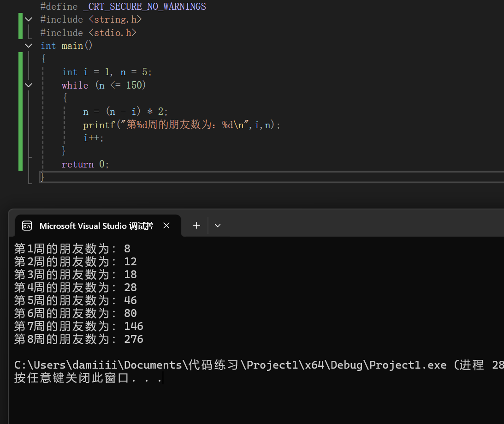Click the closing brace of main function
The image size is (504, 424).
tap(42, 177)
